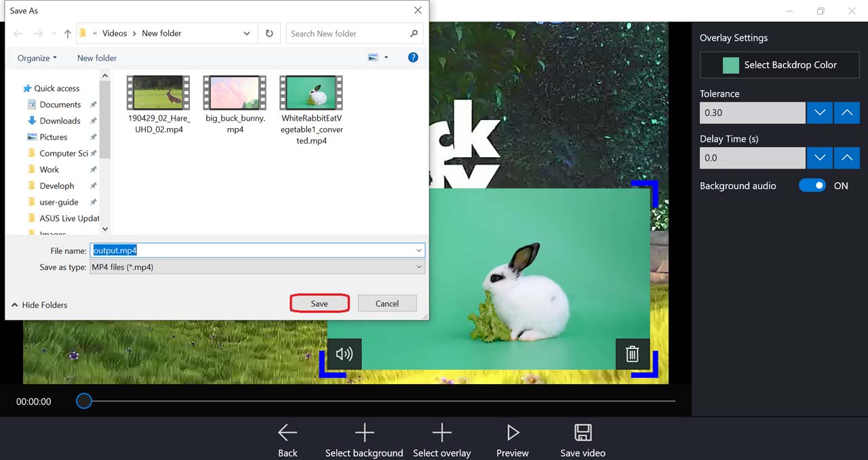Go back using the Back arrow
The height and width of the screenshot is (460, 868).
pyautogui.click(x=288, y=433)
